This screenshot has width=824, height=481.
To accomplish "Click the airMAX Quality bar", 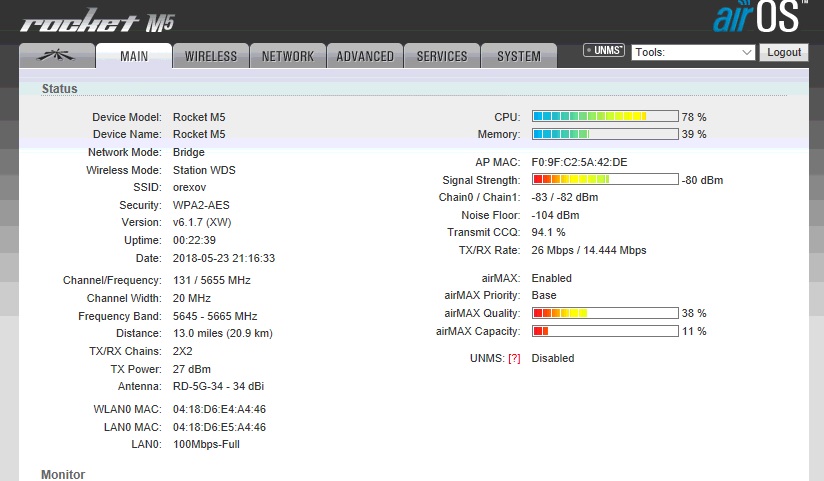I will pyautogui.click(x=605, y=313).
